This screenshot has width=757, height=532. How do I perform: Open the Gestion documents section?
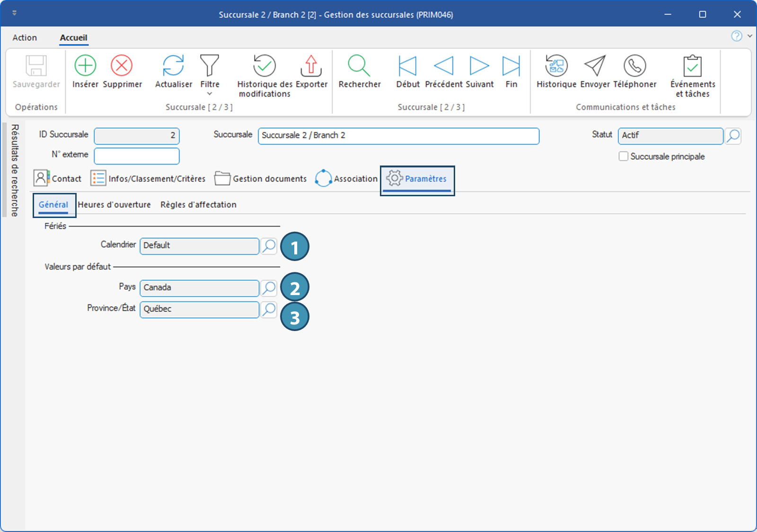pos(261,179)
